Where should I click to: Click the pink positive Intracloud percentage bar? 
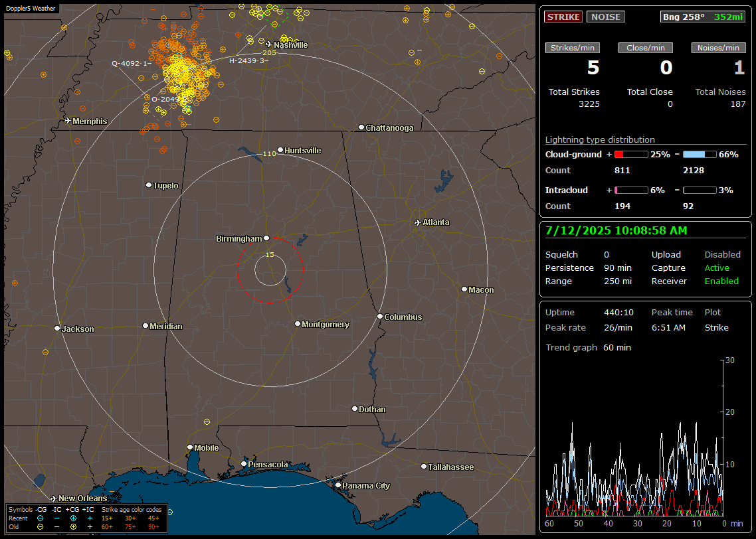pos(631,191)
